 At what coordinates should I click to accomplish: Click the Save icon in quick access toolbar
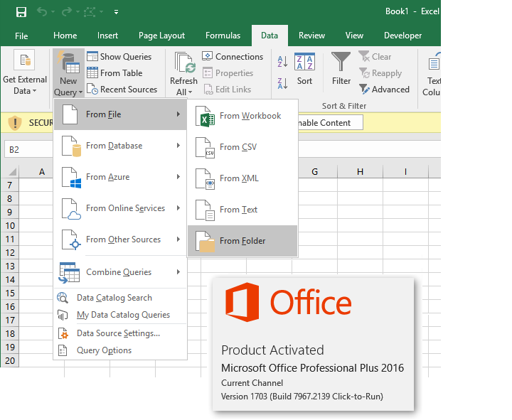coord(21,12)
